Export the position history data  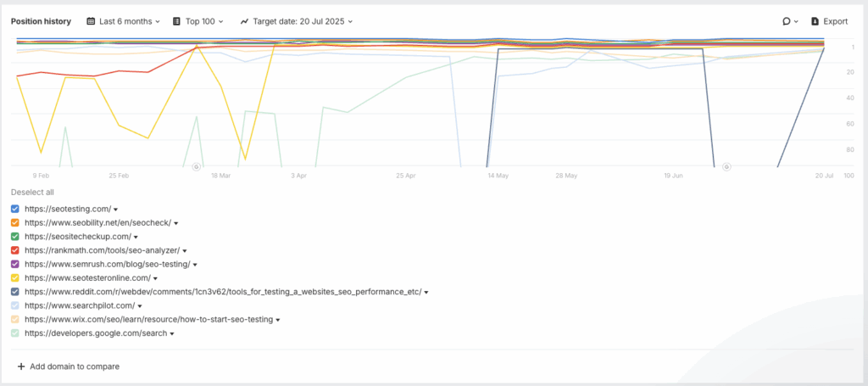click(x=829, y=21)
